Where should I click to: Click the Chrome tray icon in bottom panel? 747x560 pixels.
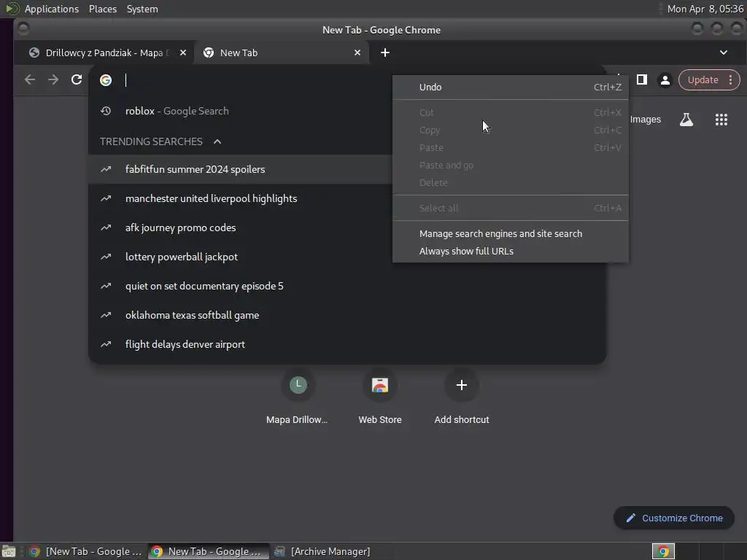click(663, 551)
